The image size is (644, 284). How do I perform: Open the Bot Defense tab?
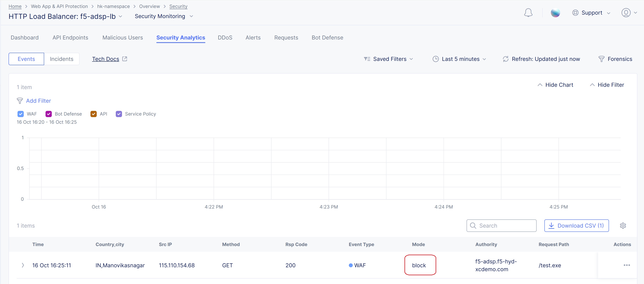click(x=327, y=38)
